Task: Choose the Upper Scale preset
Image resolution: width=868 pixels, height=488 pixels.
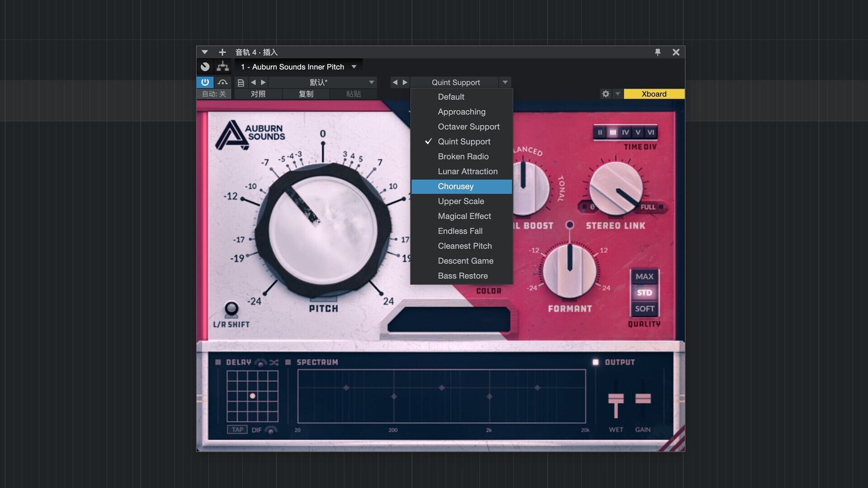Action: pos(462,201)
